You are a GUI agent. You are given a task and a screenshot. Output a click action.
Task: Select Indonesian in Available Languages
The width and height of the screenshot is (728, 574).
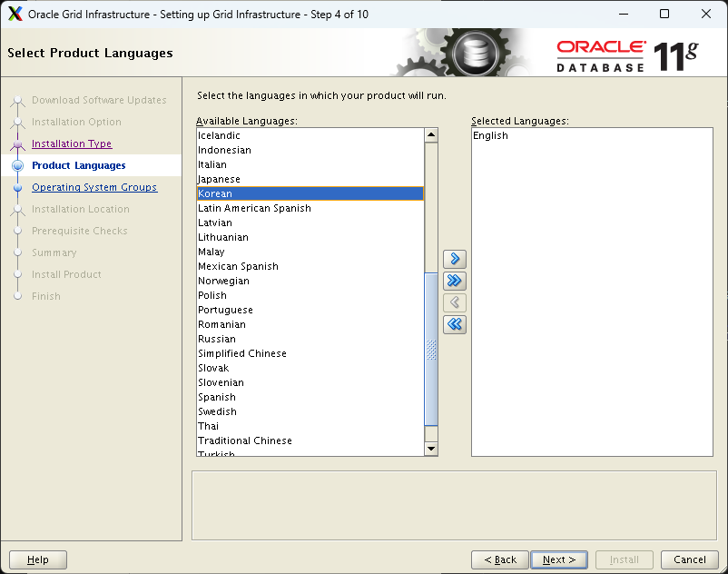coord(310,150)
